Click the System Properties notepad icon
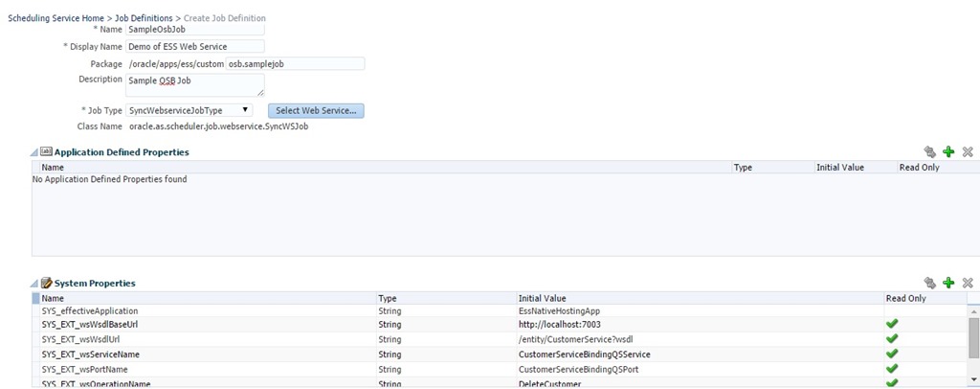Viewport: 980px width, 389px height. 47,283
